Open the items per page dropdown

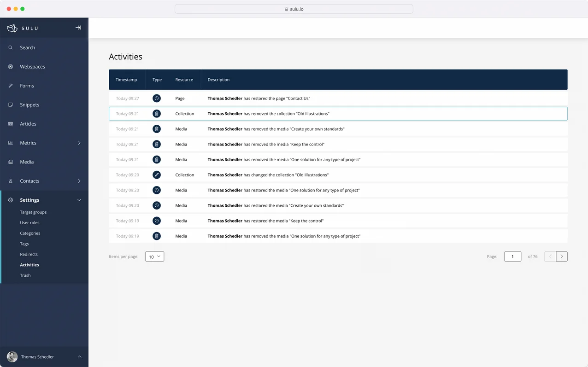(x=154, y=256)
